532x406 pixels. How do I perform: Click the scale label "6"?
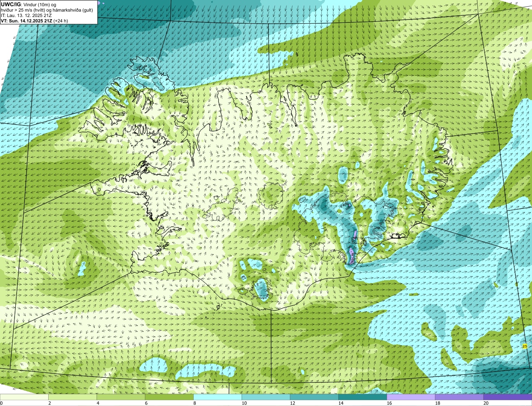point(146,403)
